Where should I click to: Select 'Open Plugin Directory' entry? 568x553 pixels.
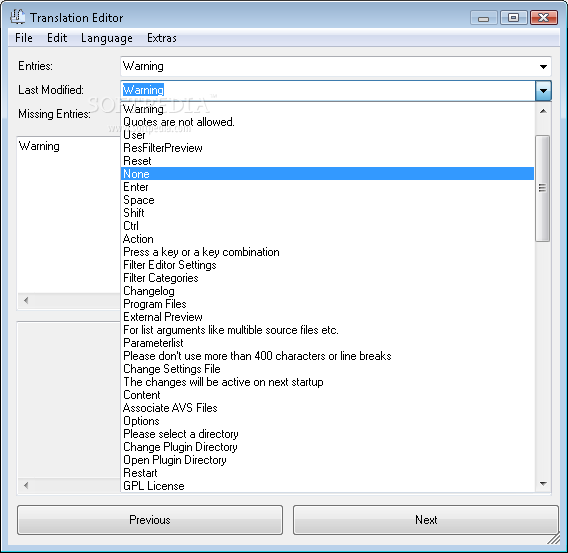[327, 460]
